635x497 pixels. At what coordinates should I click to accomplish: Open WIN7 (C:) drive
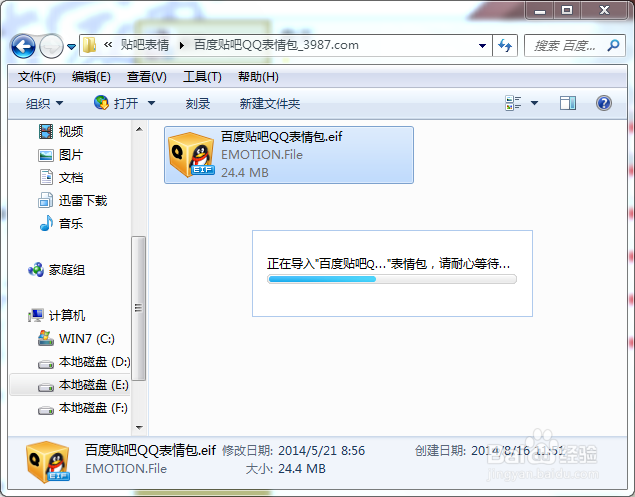pos(87,339)
